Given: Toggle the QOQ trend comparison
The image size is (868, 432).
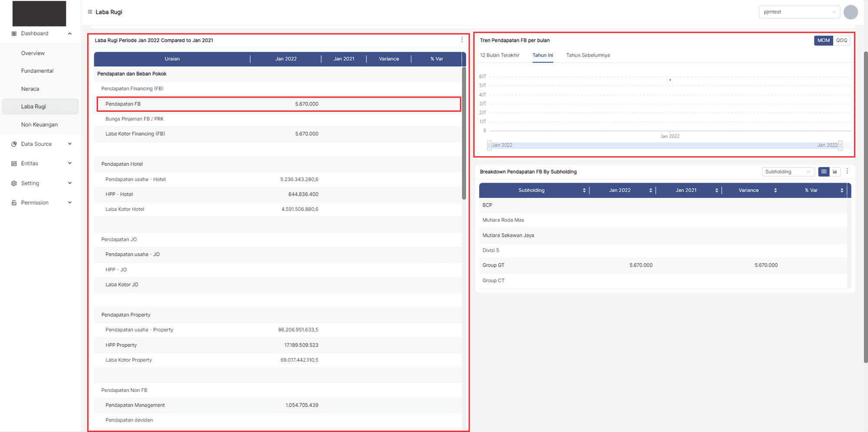Looking at the screenshot, I should click(842, 40).
